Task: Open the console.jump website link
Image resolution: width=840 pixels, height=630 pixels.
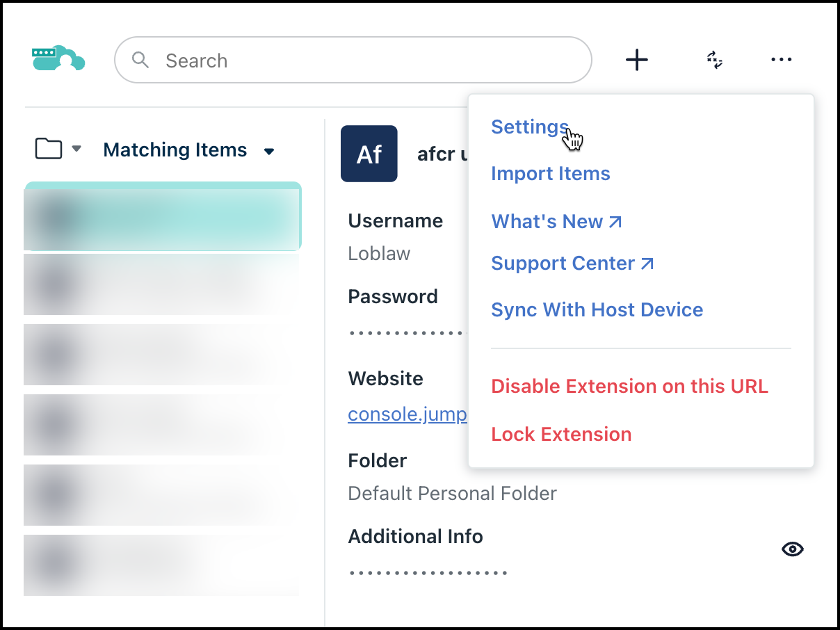Action: point(407,414)
